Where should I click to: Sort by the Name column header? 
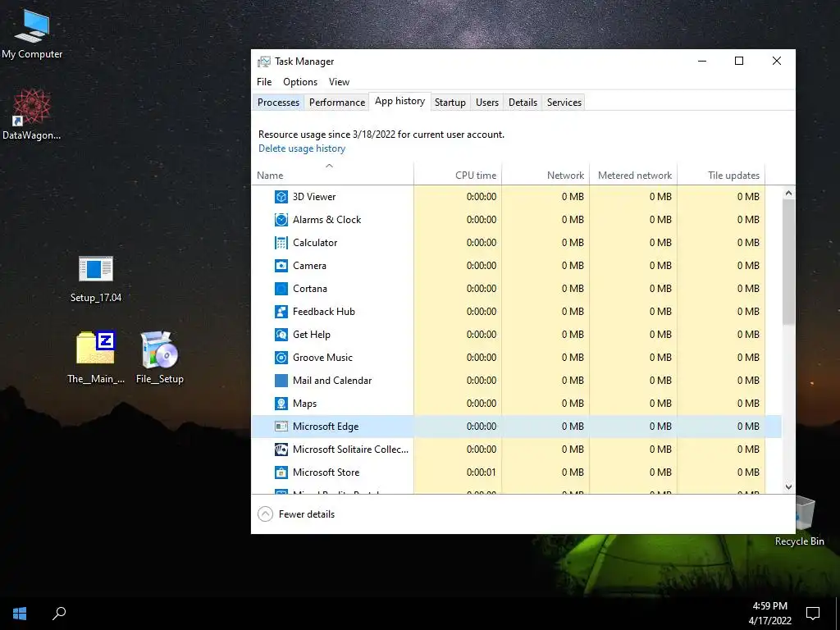click(332, 176)
